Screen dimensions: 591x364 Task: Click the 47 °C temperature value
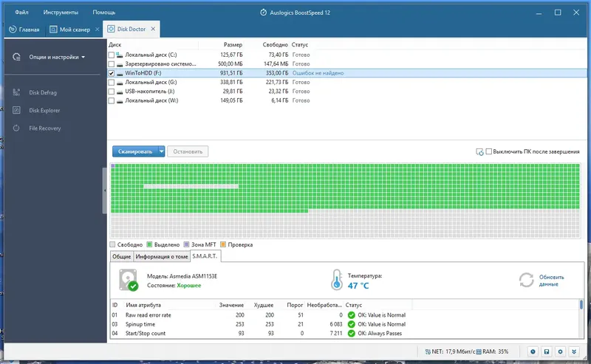(x=358, y=286)
